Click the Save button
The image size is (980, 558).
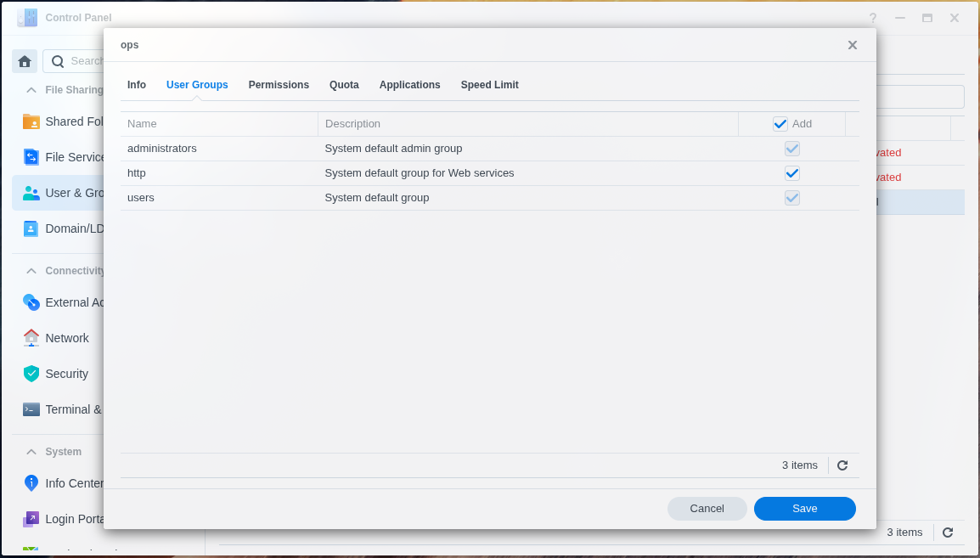coord(804,509)
